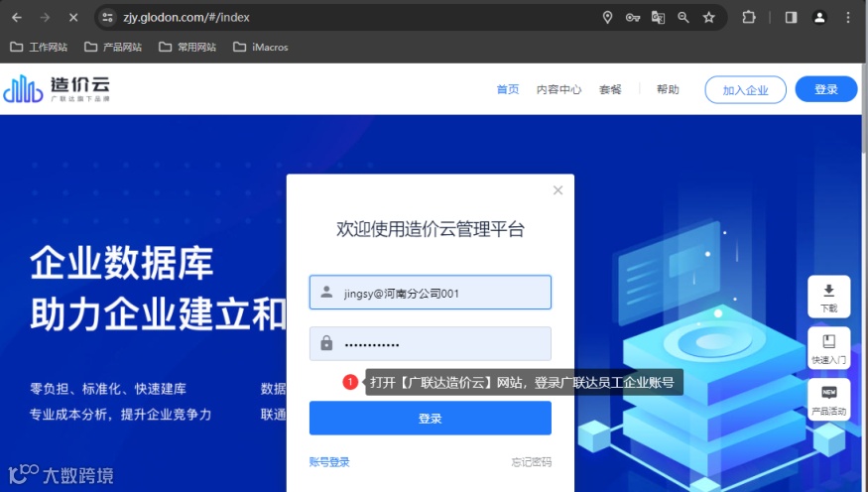Click the username input field with jingsy account
868x492 pixels.
(431, 293)
